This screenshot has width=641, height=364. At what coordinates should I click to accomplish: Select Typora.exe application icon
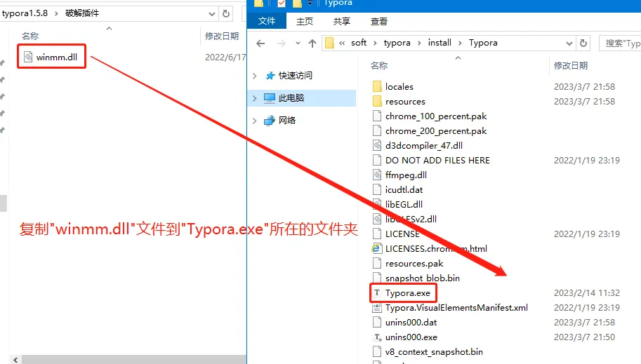(377, 293)
